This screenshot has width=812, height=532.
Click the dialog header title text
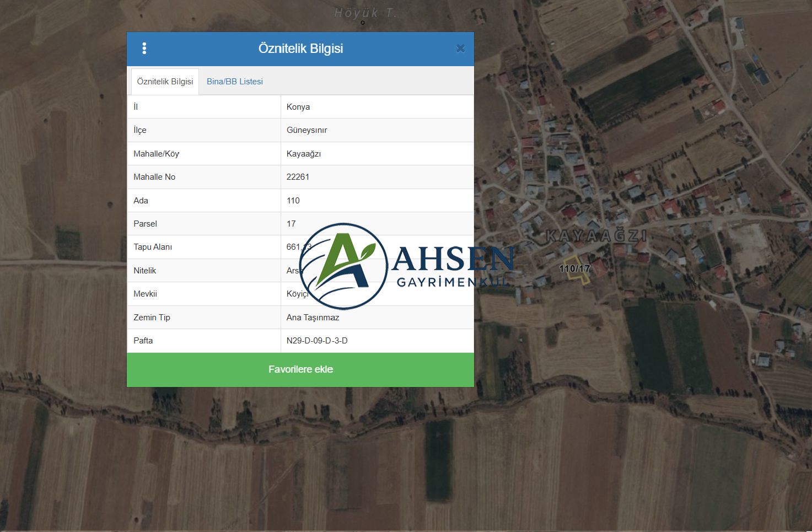click(x=300, y=49)
